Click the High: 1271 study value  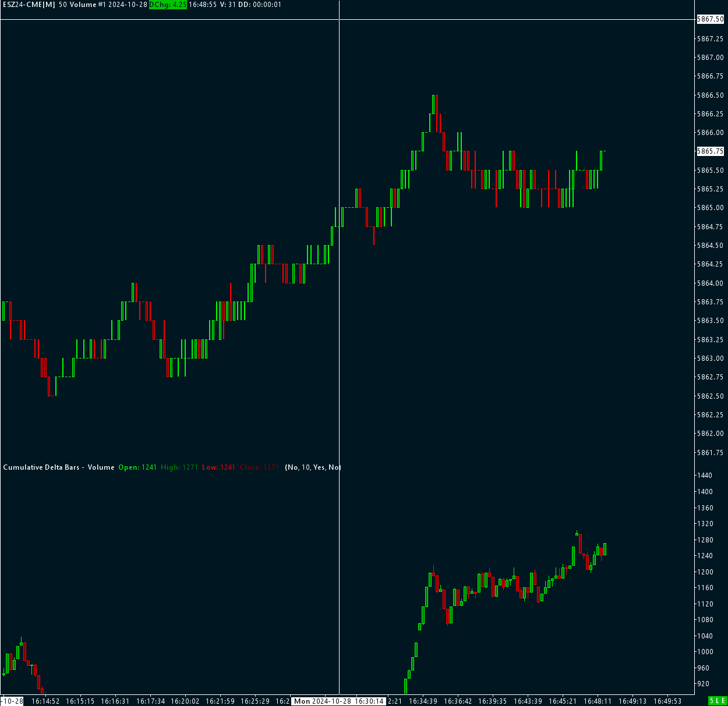[x=179, y=467]
